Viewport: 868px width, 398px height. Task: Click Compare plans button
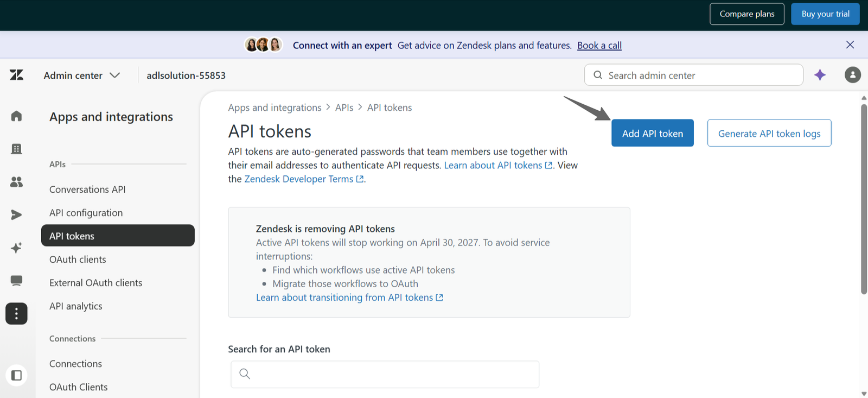click(x=747, y=14)
